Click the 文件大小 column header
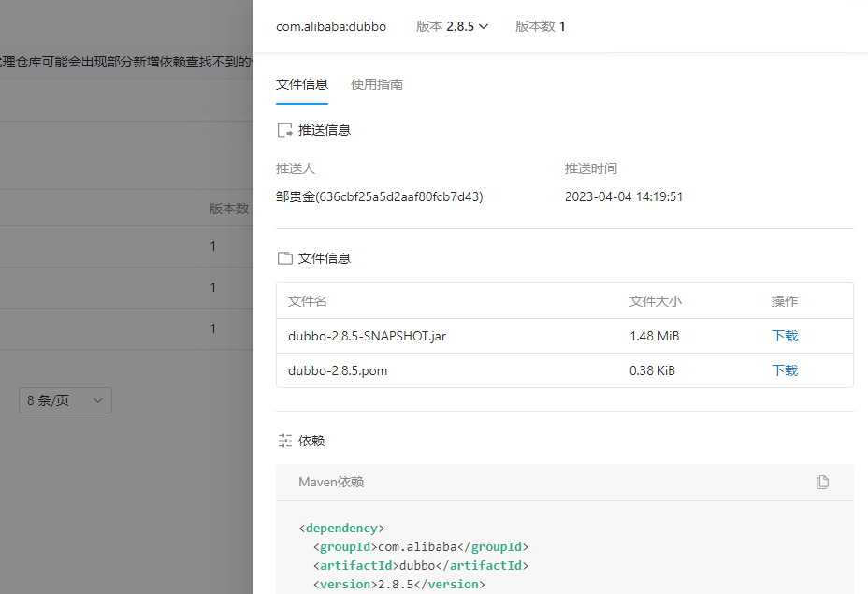Image resolution: width=868 pixels, height=594 pixels. [x=656, y=301]
